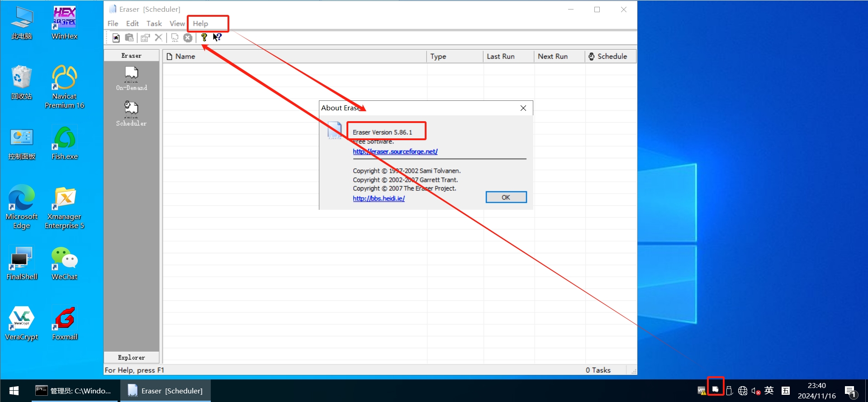The image size is (868, 402).
Task: Activate the context help pointer icon
Action: pos(218,38)
